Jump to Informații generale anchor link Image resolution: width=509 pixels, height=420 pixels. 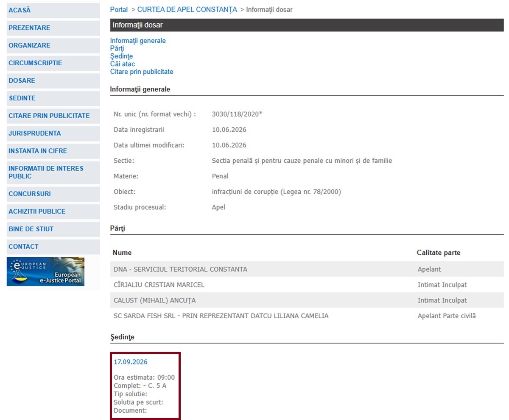(x=138, y=41)
